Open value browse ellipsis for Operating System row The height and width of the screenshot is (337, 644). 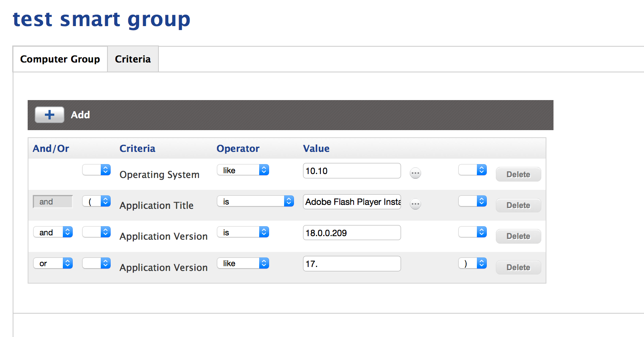pos(415,173)
